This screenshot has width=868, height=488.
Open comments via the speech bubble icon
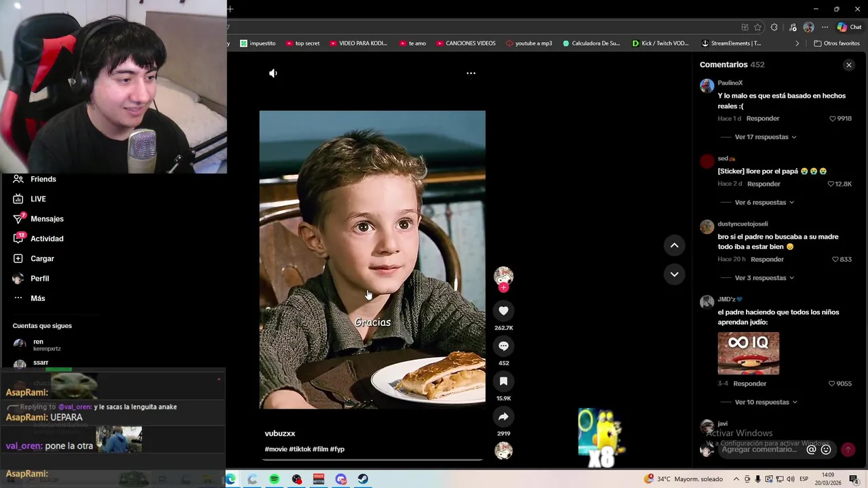[503, 346]
